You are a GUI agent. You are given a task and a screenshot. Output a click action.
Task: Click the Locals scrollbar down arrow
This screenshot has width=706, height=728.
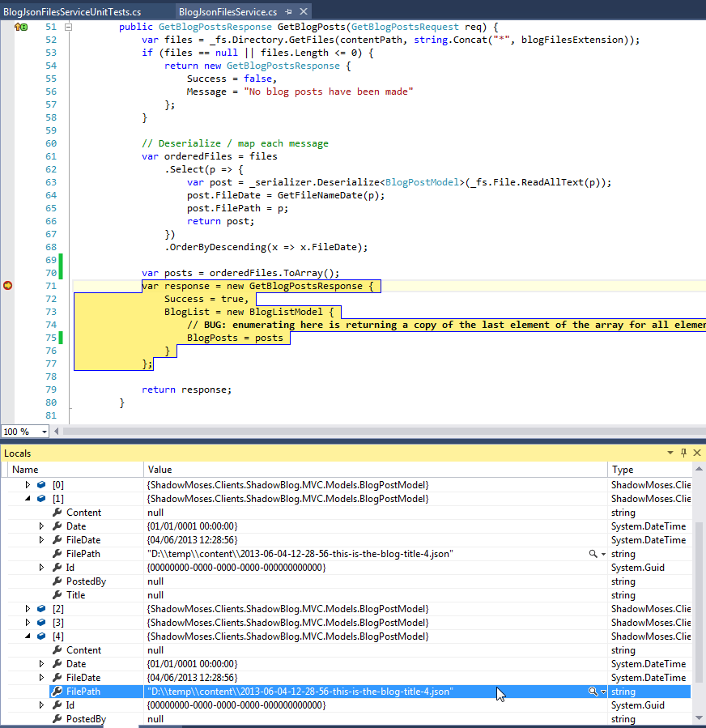pyautogui.click(x=699, y=719)
